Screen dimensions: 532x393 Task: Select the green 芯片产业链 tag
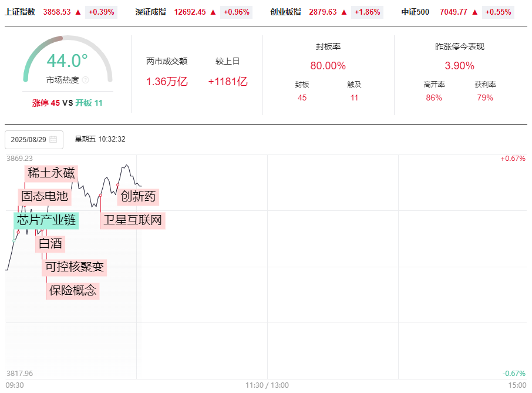[x=46, y=220]
